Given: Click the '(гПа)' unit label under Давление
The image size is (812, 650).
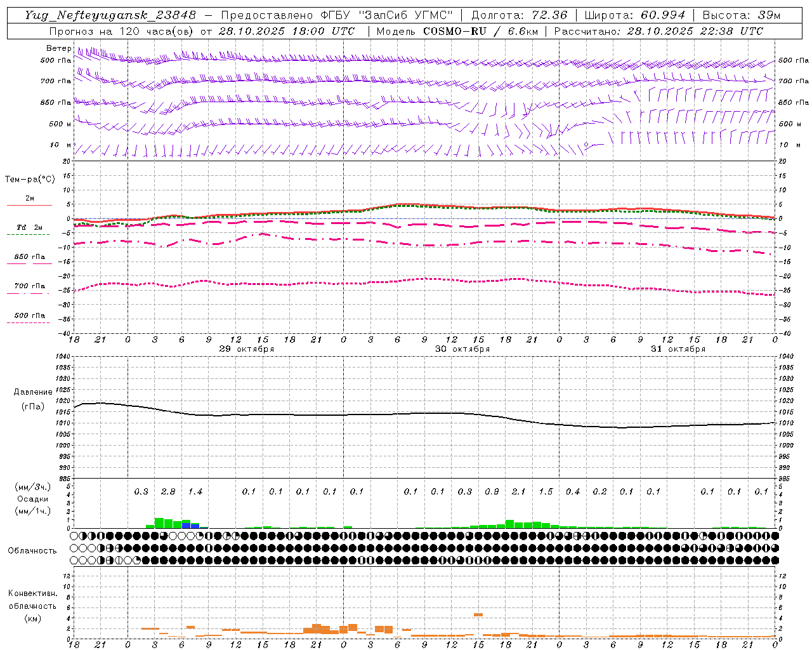Looking at the screenshot, I should pyautogui.click(x=33, y=406).
